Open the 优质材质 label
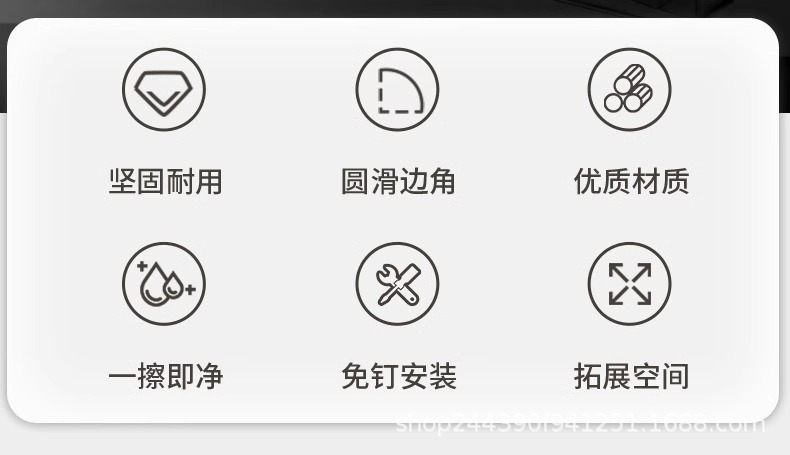The width and height of the screenshot is (790, 455). tap(631, 181)
